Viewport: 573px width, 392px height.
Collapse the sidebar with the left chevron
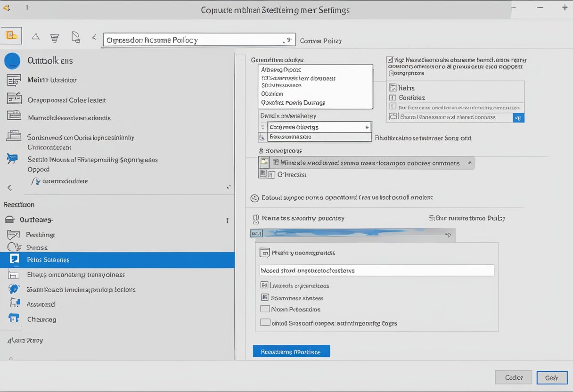(x=9, y=188)
